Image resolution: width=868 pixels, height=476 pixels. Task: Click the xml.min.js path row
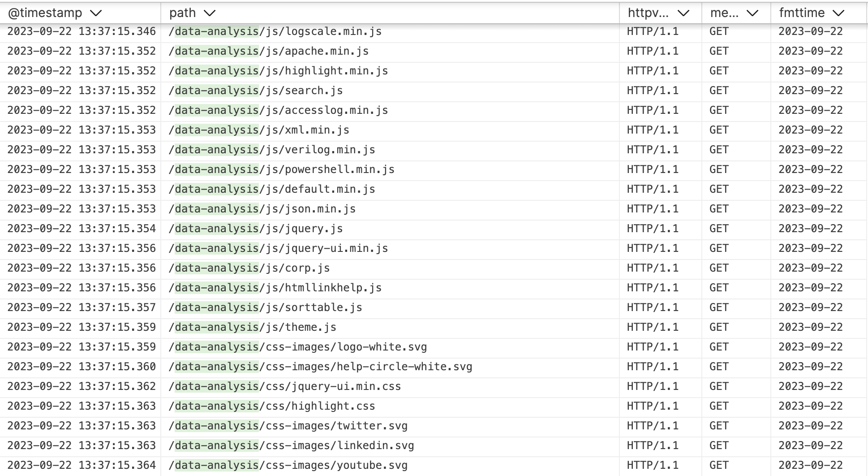coord(259,130)
